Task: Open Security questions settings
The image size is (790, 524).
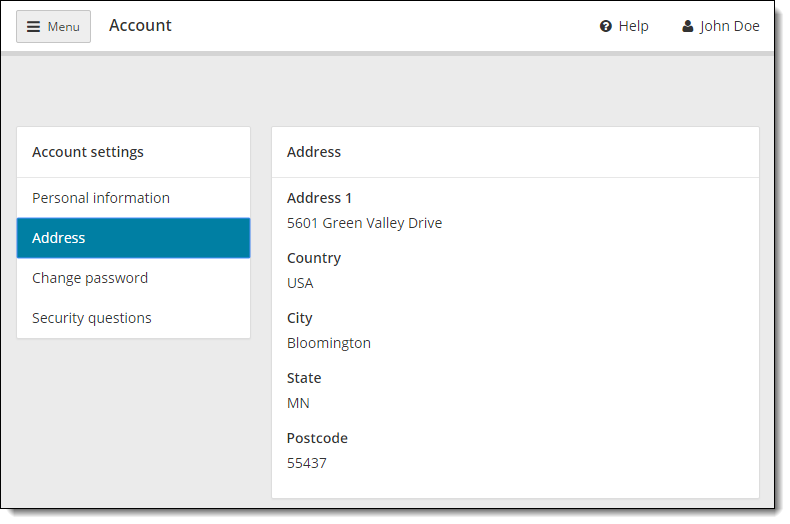Action: tap(134, 318)
